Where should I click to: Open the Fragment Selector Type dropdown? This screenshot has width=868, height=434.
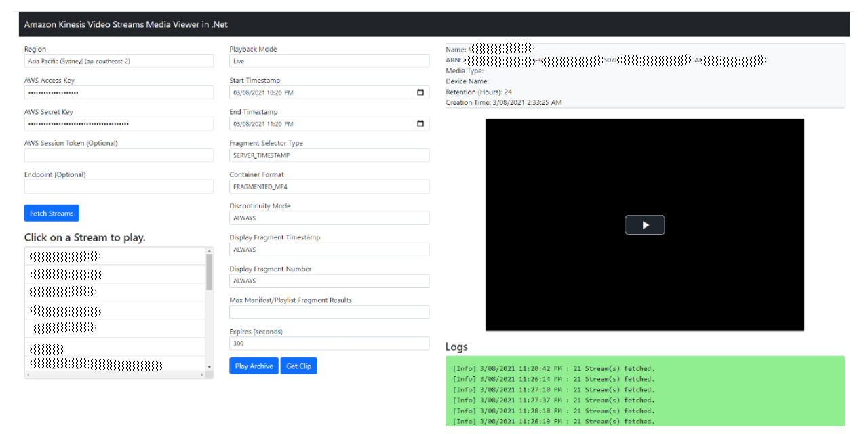(329, 155)
